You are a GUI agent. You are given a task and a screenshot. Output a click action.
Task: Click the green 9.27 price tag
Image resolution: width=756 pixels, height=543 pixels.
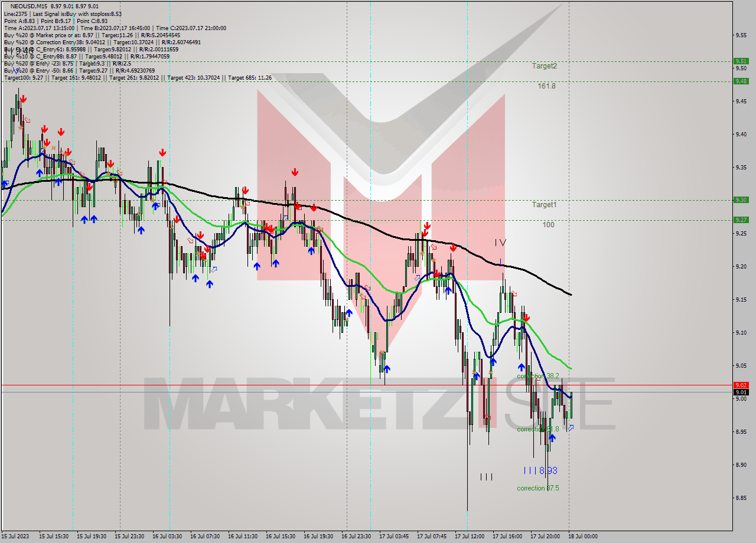(x=741, y=220)
